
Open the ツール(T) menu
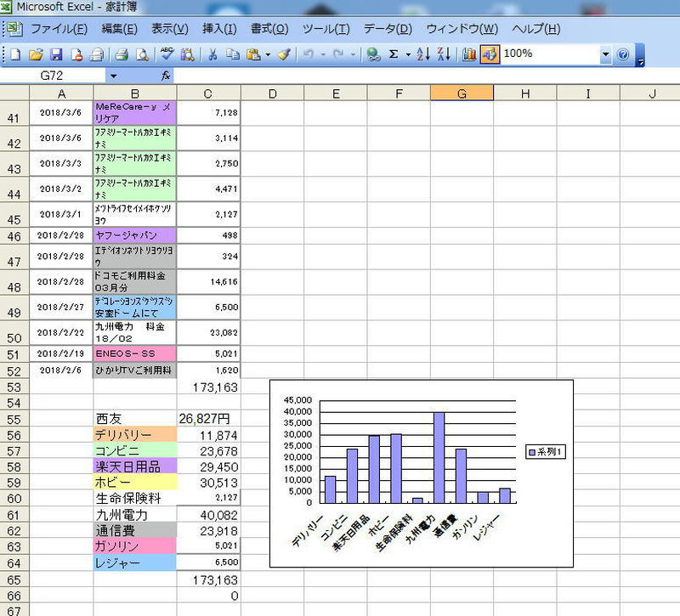[326, 29]
